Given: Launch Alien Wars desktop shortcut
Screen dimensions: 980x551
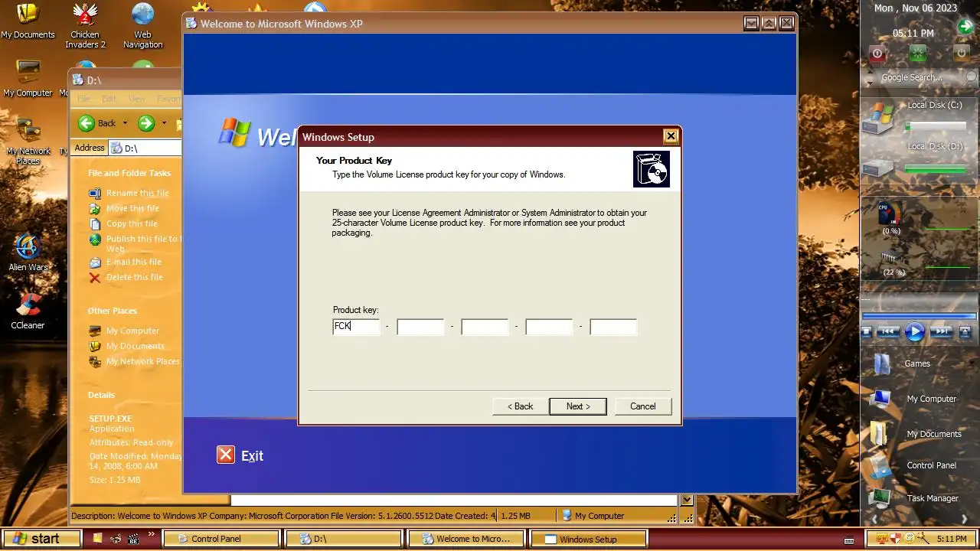Looking at the screenshot, I should click(28, 253).
